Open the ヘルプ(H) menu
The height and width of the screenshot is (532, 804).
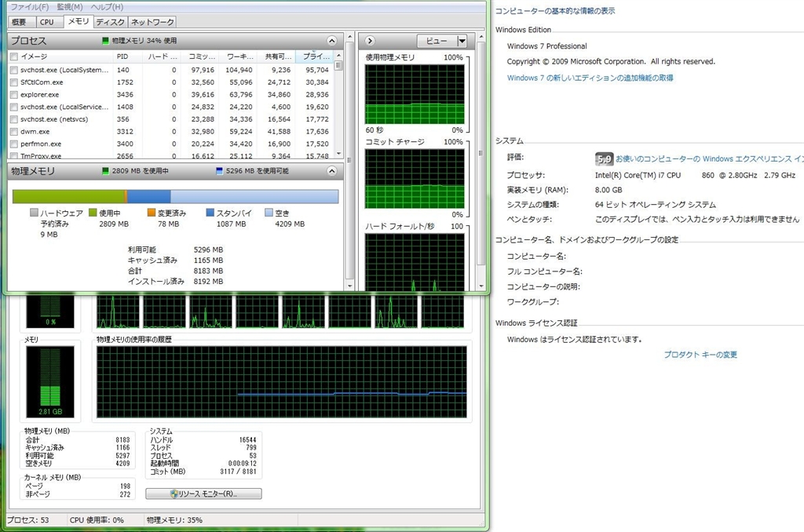coord(107,6)
